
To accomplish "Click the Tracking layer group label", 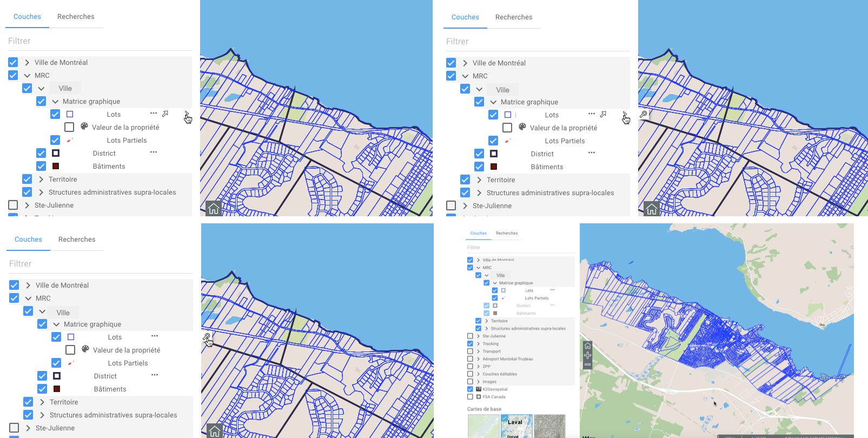I will click(491, 344).
